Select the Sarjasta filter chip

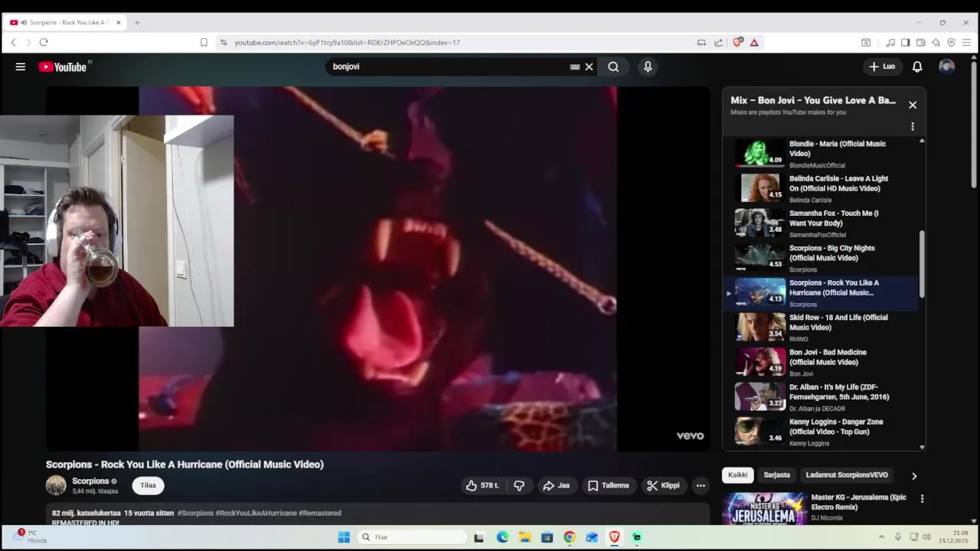776,475
